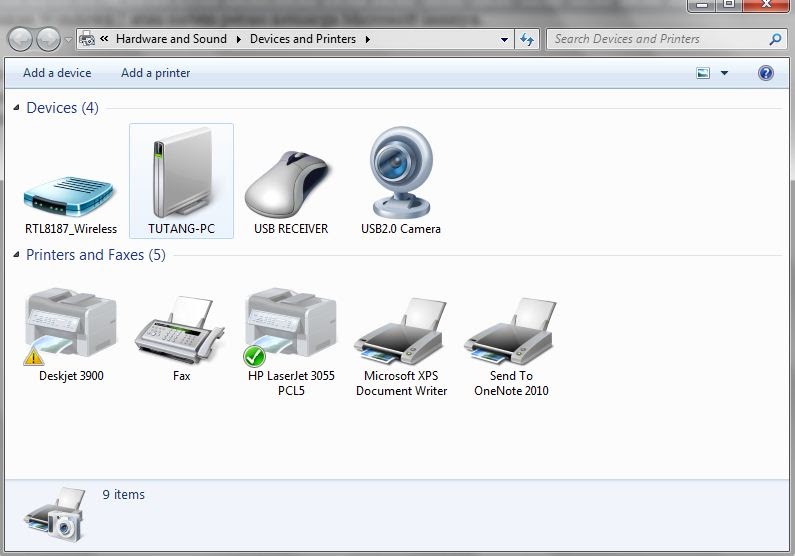Select the Fax machine icon

click(180, 330)
